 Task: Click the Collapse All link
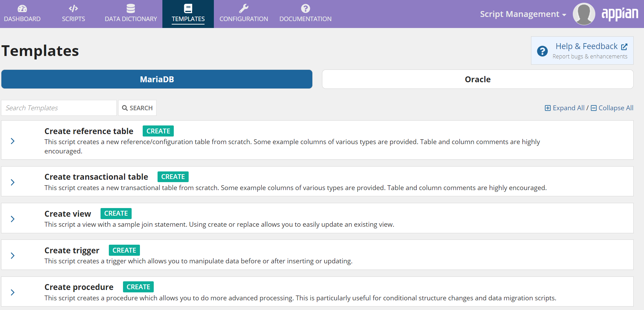pos(612,108)
